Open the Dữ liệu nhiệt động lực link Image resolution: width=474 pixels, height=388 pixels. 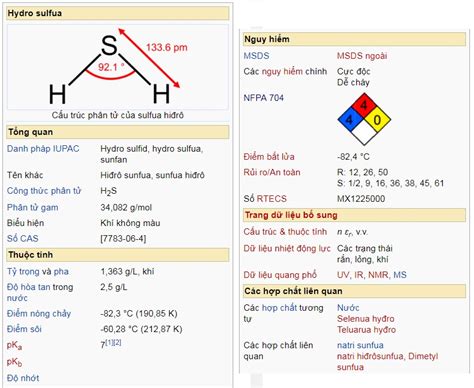tap(287, 248)
